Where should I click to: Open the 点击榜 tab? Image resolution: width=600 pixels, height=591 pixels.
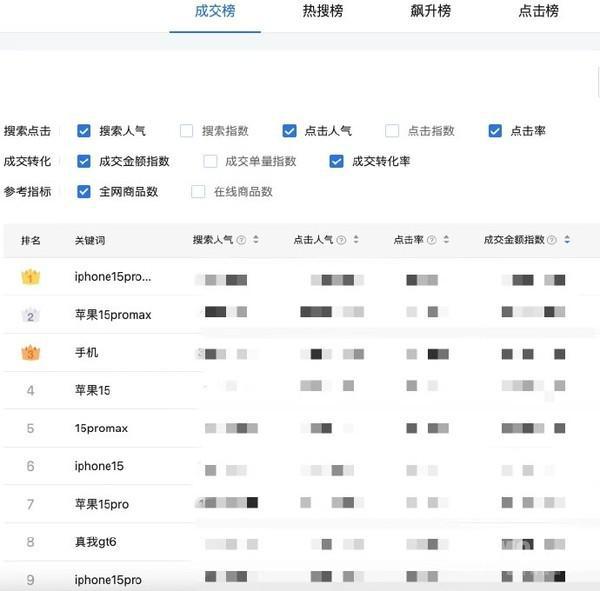tap(538, 11)
